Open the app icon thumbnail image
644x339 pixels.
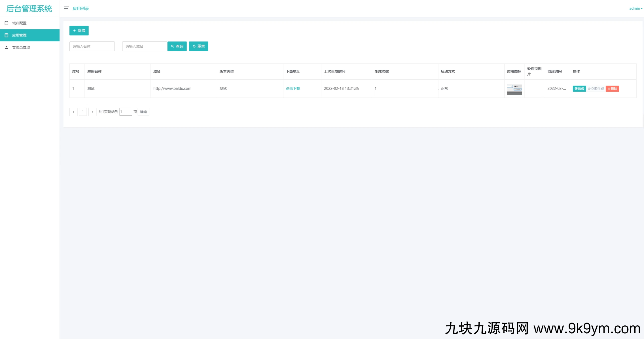(514, 89)
